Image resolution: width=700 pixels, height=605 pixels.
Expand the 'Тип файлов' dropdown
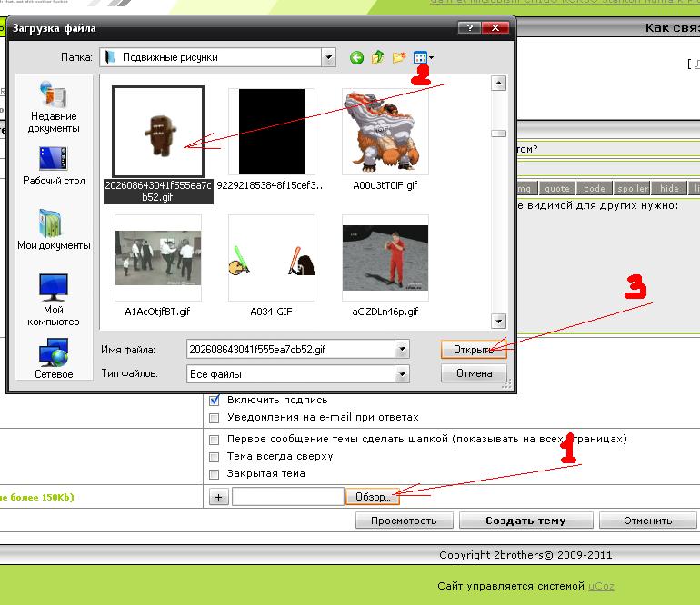(x=402, y=373)
